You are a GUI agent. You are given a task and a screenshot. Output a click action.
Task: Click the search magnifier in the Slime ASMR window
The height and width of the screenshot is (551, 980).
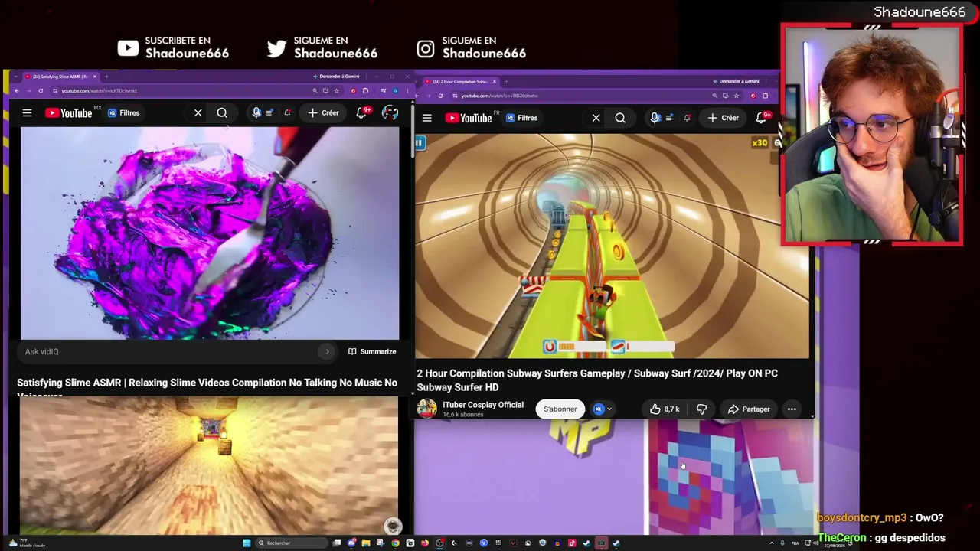(x=222, y=113)
